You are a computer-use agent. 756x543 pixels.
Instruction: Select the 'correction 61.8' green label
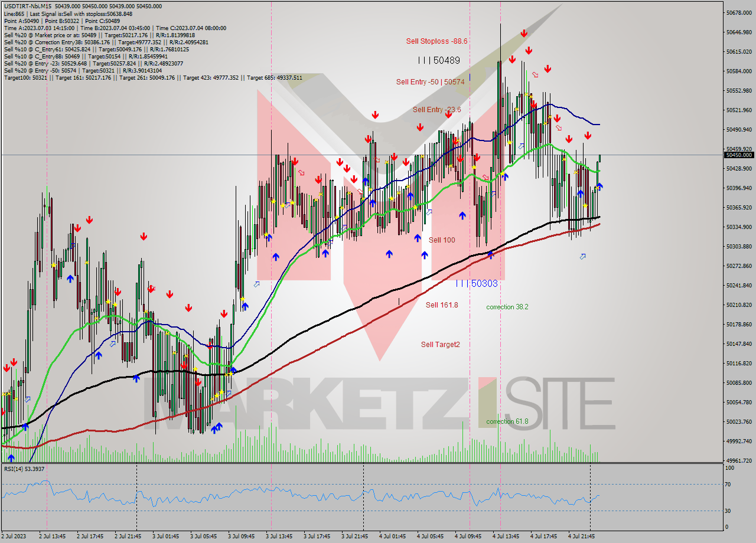pos(507,421)
